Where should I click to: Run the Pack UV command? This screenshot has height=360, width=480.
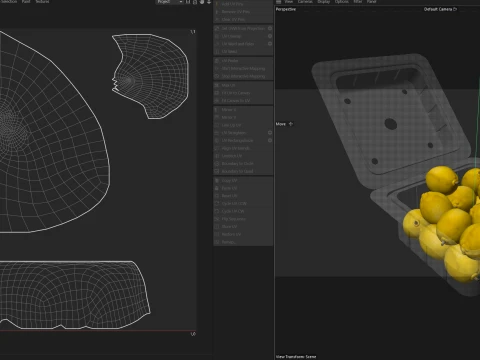click(x=243, y=85)
